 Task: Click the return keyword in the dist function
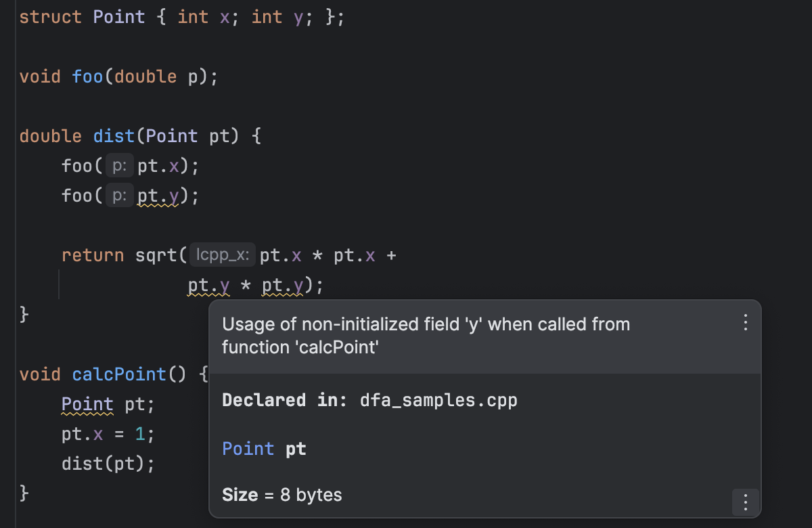(93, 255)
